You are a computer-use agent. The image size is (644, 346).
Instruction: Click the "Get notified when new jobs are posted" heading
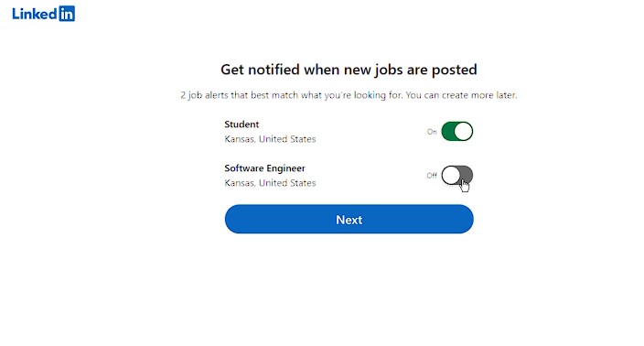click(x=349, y=70)
